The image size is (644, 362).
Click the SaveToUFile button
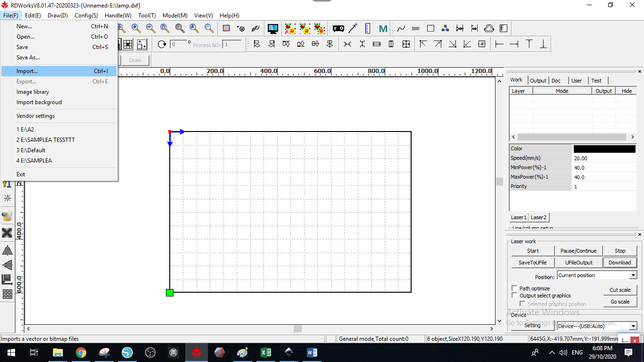533,263
